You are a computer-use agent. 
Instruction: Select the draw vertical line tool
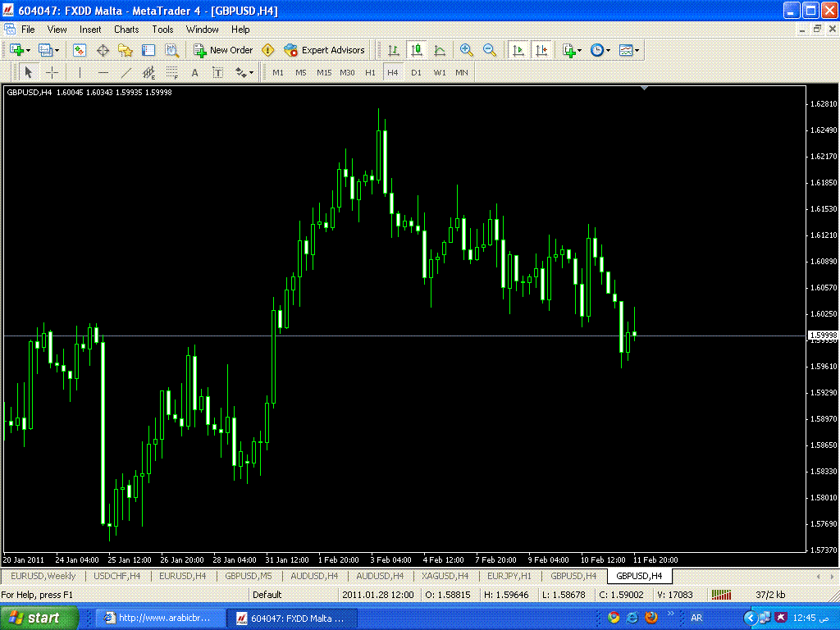pos(80,72)
